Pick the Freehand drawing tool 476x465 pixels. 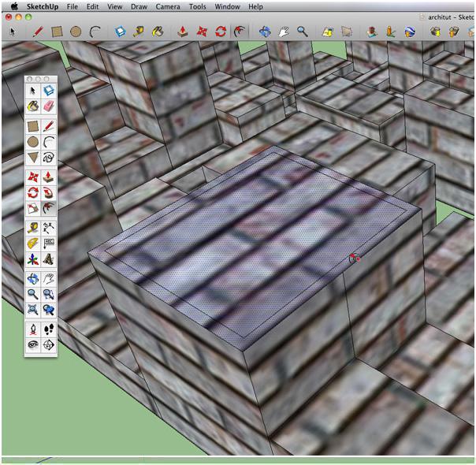click(49, 158)
